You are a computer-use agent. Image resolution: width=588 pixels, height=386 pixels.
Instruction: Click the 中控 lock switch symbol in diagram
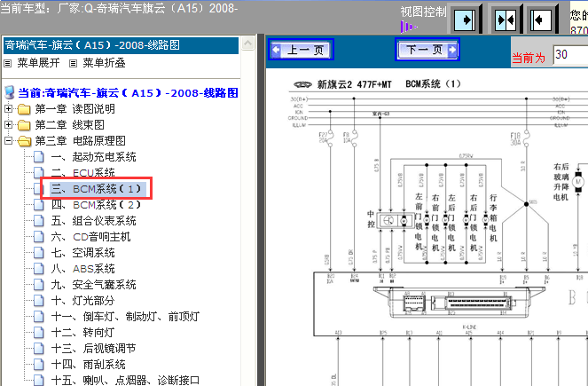click(x=395, y=221)
